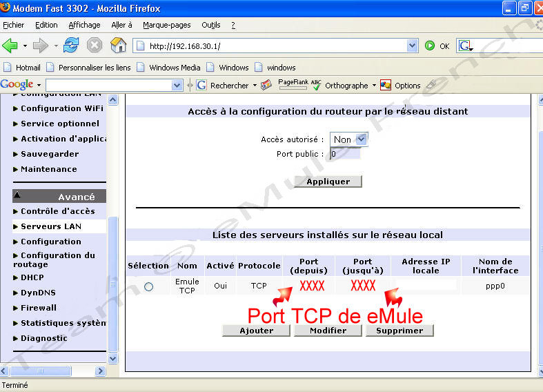Click sidebar horizontal scrollbar right arrow

click(100, 371)
